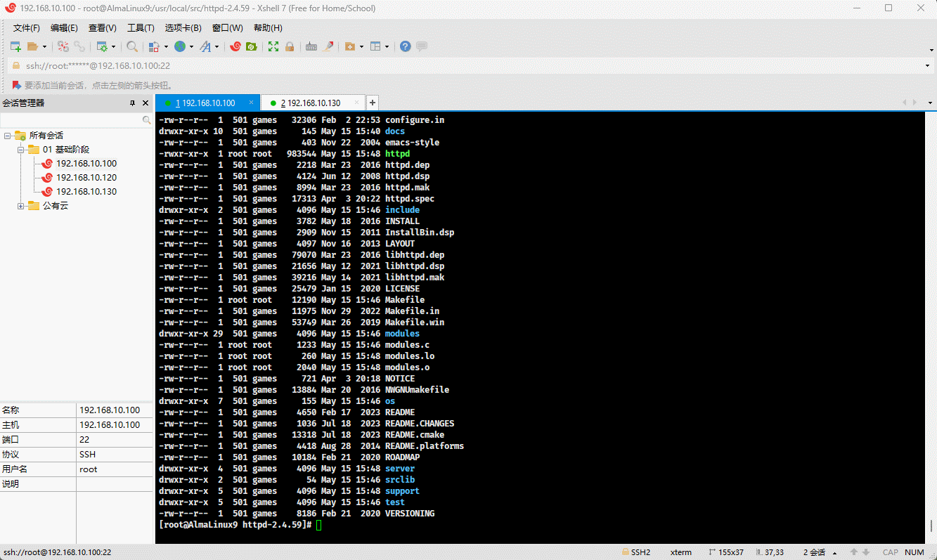The image size is (937, 560).
Task: Add a new tab with the plus button
Action: tap(373, 103)
